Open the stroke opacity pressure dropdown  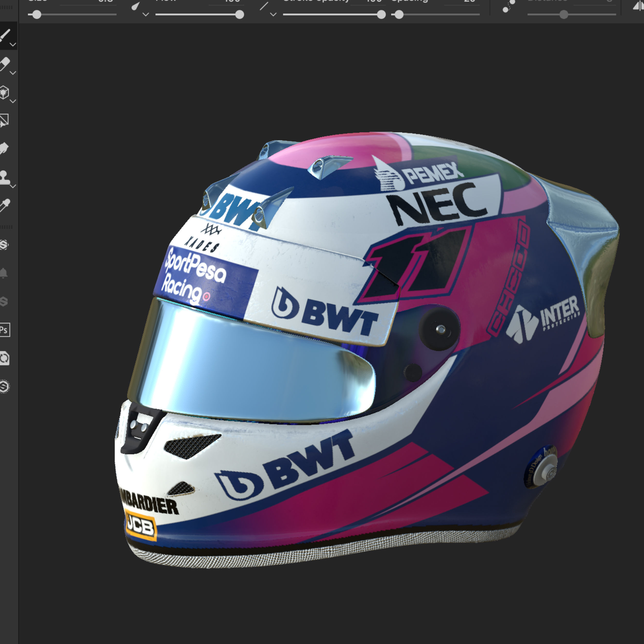tap(273, 15)
